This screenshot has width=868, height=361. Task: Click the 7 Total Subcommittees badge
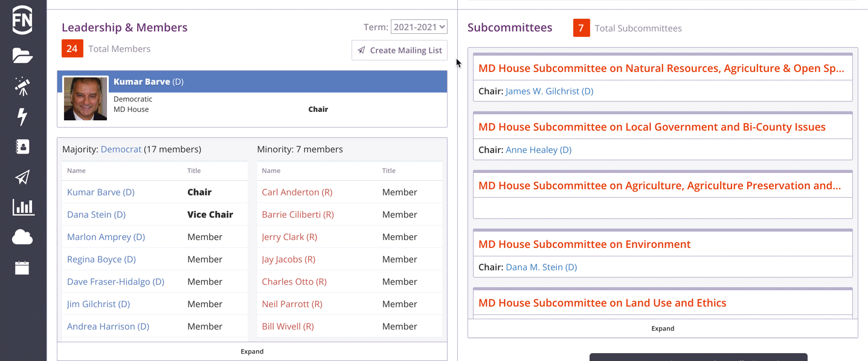point(581,28)
